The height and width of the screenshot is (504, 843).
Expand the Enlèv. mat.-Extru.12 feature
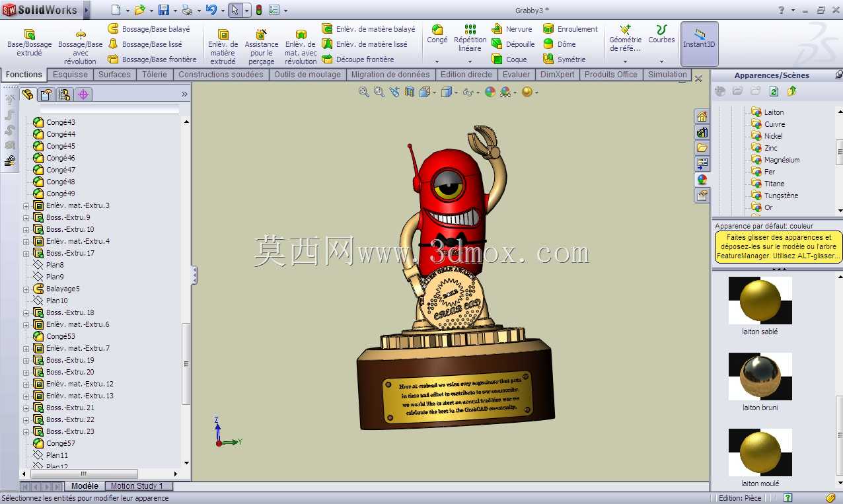26,384
